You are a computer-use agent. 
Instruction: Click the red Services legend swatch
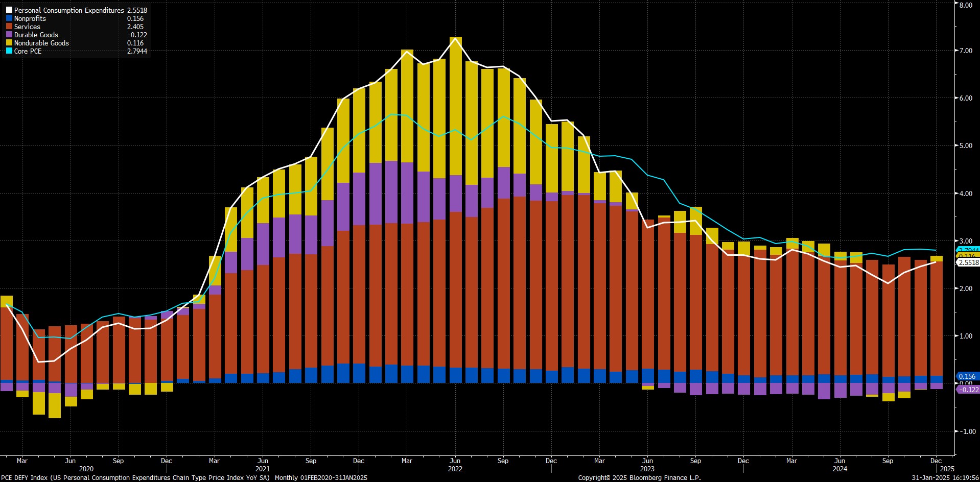[9, 27]
